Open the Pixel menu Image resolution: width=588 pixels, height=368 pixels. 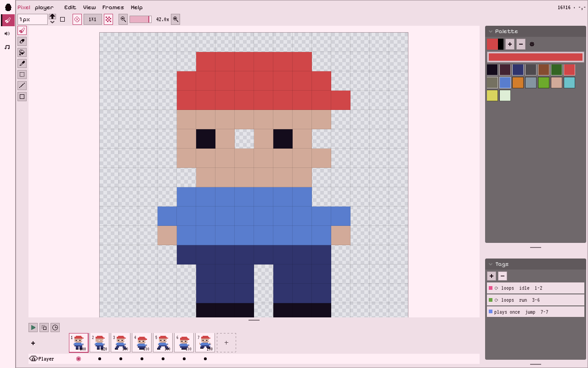point(24,7)
